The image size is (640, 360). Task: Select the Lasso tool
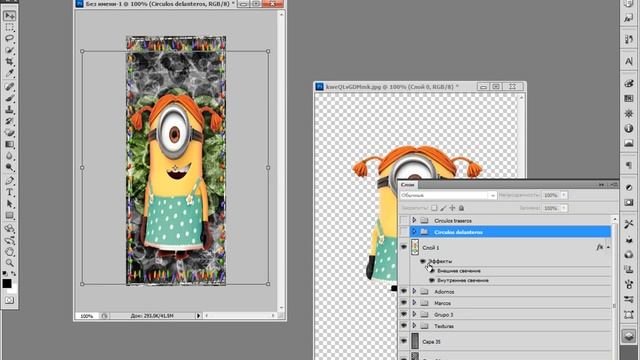pyautogui.click(x=9, y=38)
